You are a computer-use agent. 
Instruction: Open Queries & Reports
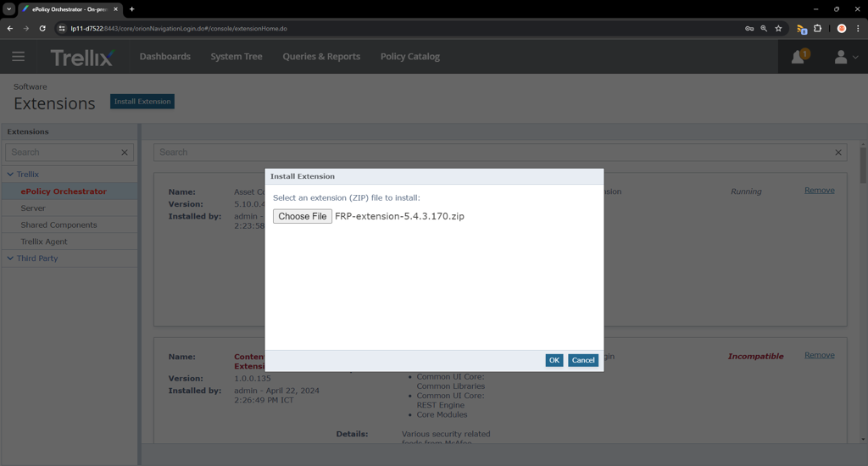pyautogui.click(x=321, y=57)
